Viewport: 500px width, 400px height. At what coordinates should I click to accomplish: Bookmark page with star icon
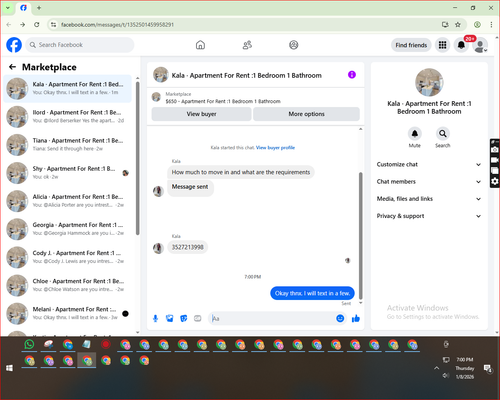[x=458, y=25]
